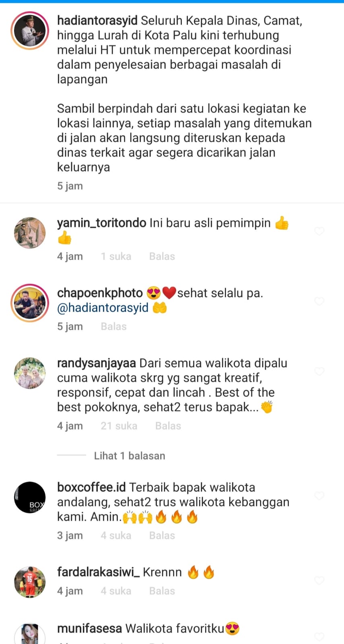The image size is (344, 644).
Task: Tap heart icon beside boxcoffee.id comment
Action: (319, 495)
